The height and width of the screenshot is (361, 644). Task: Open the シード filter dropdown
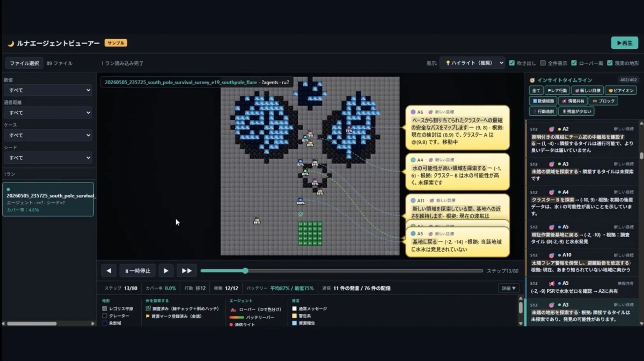tap(48, 158)
